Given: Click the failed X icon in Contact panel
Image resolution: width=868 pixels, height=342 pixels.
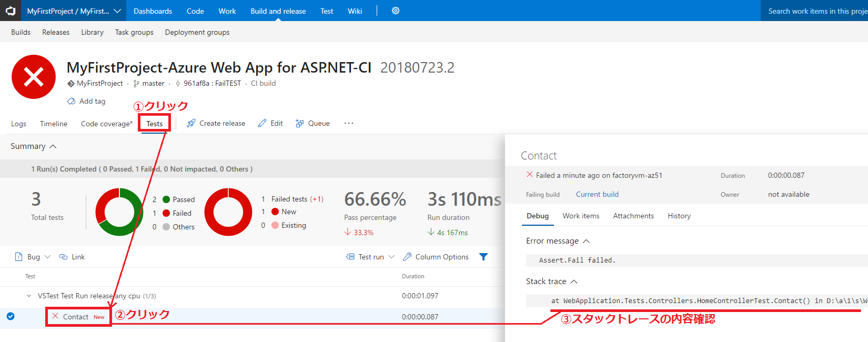Looking at the screenshot, I should click(x=530, y=175).
